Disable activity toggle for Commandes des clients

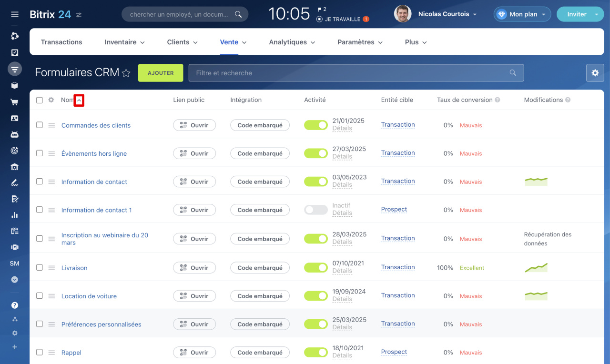click(316, 125)
